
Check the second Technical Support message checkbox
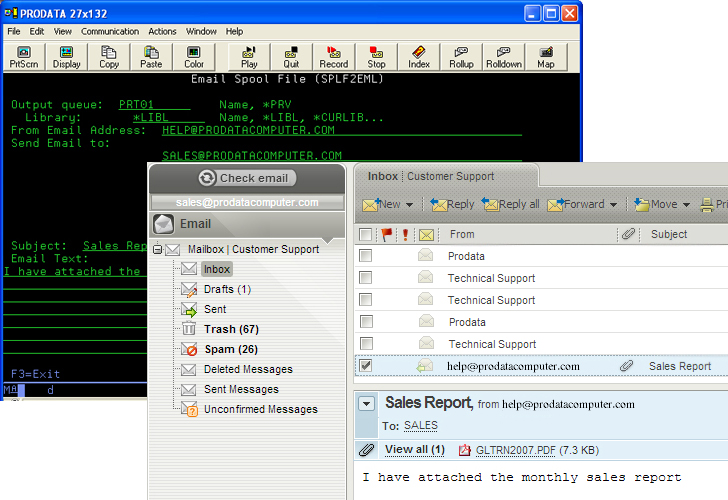365,299
